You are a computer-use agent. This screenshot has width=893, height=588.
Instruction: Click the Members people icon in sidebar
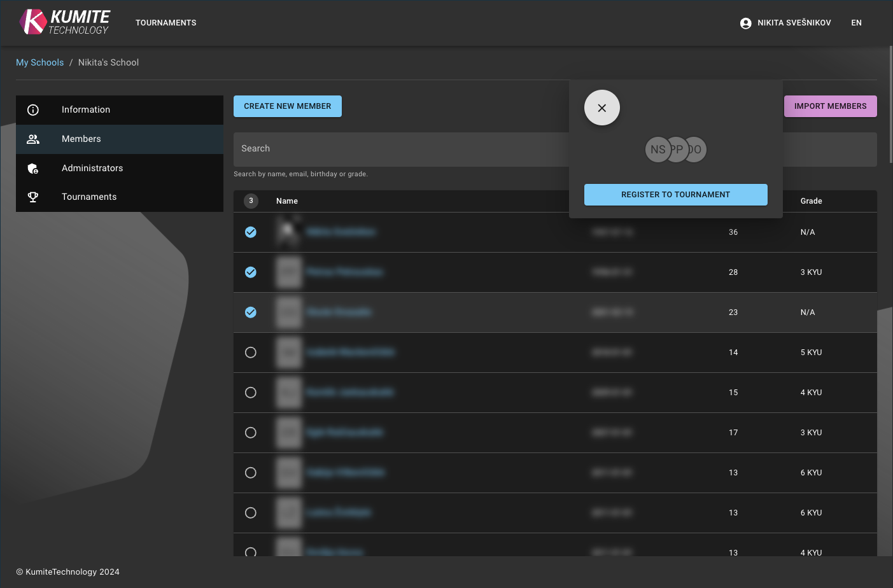(x=33, y=139)
